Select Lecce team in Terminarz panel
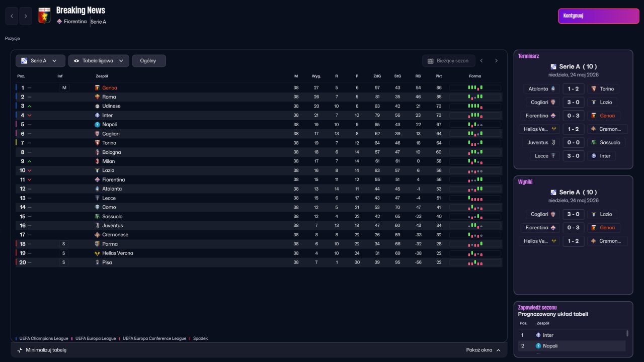Image resolution: width=644 pixels, height=362 pixels. [x=545, y=156]
